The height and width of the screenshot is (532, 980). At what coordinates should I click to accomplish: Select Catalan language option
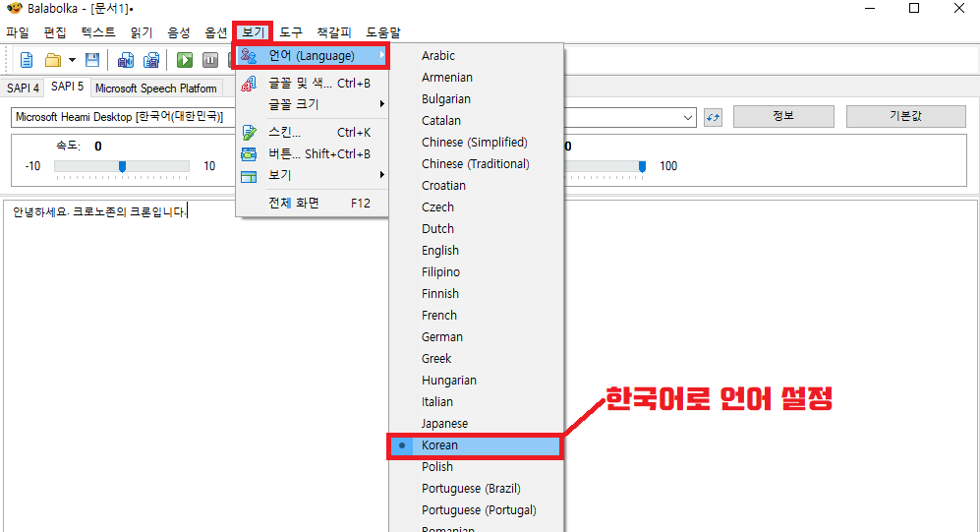click(475, 121)
